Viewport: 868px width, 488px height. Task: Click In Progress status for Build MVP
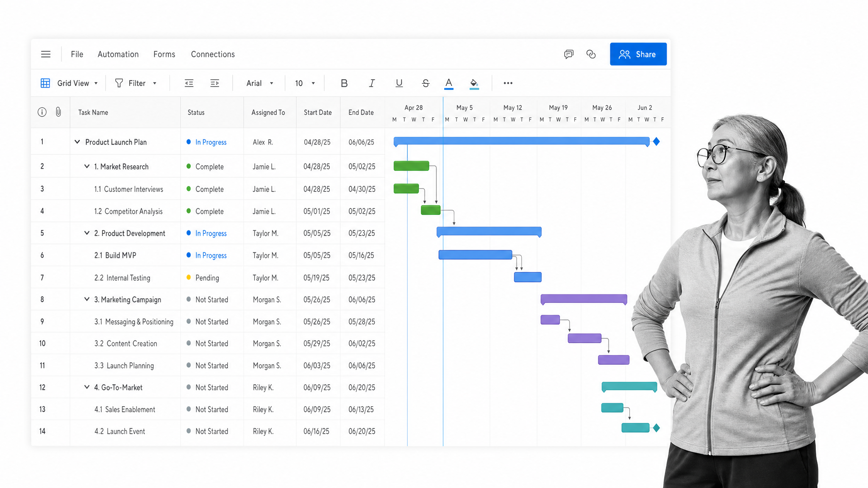(211, 255)
